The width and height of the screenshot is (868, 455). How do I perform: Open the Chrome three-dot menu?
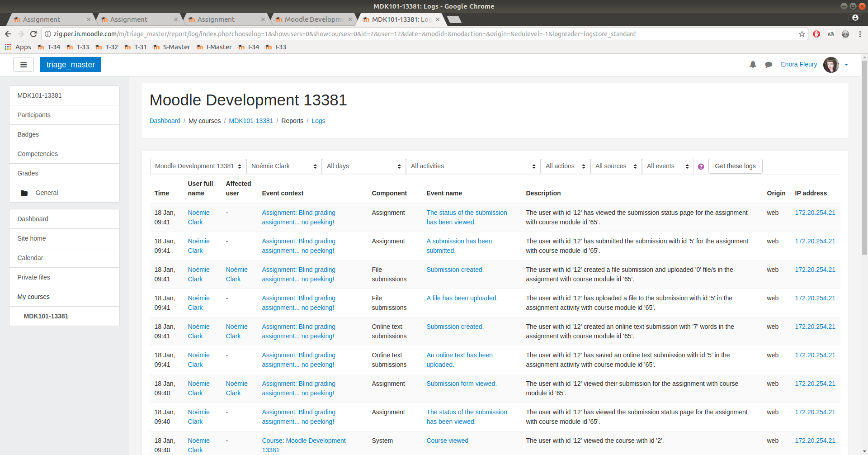pyautogui.click(x=860, y=34)
